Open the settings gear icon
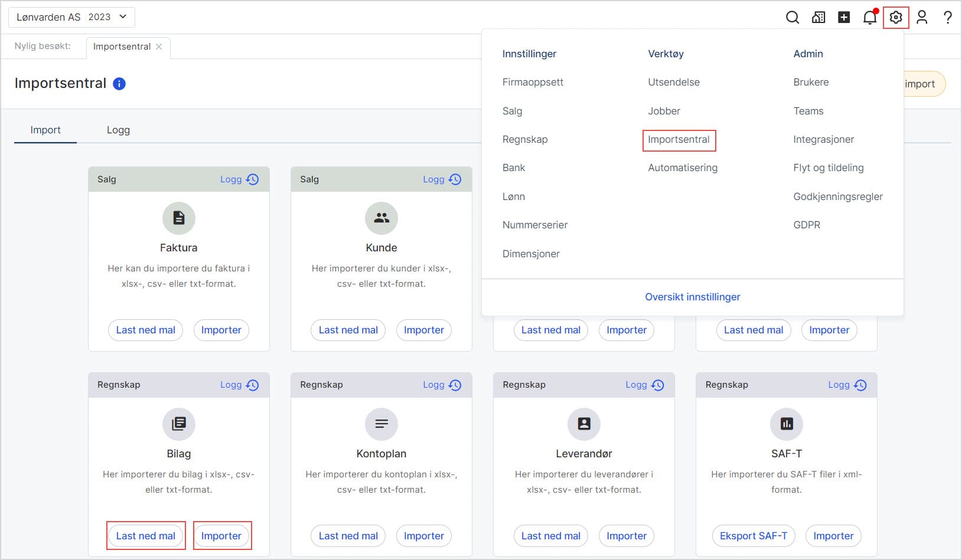This screenshot has height=560, width=962. coord(895,18)
